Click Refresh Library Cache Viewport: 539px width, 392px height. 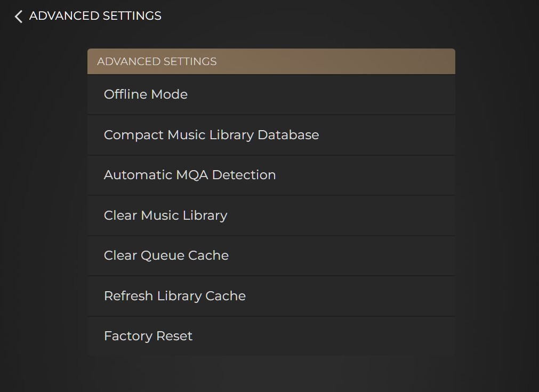(x=271, y=296)
